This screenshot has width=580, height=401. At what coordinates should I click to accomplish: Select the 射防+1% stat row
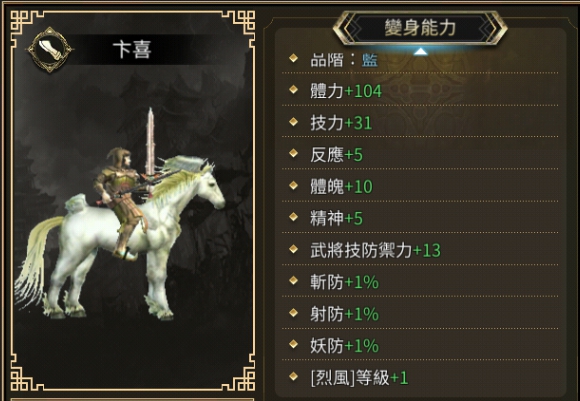420,314
